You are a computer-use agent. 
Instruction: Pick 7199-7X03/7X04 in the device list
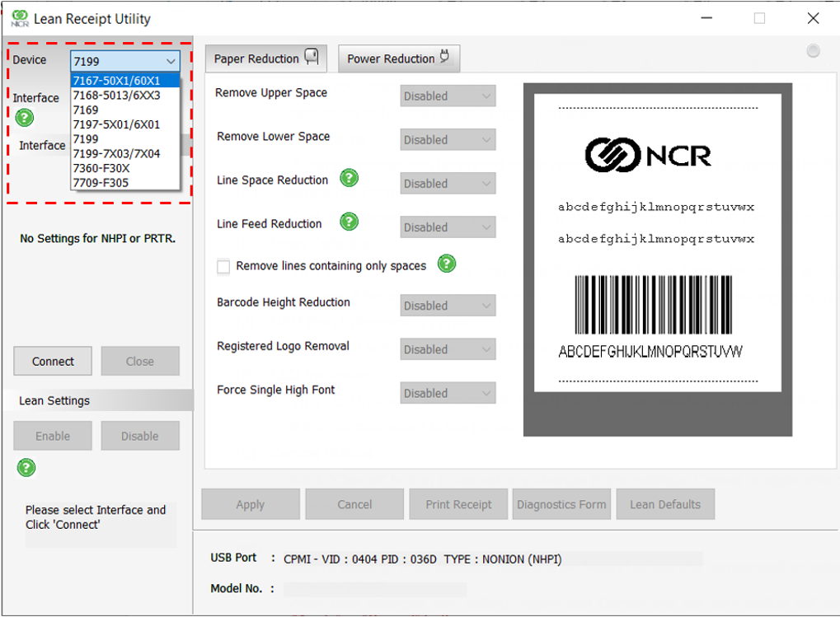pyautogui.click(x=125, y=153)
